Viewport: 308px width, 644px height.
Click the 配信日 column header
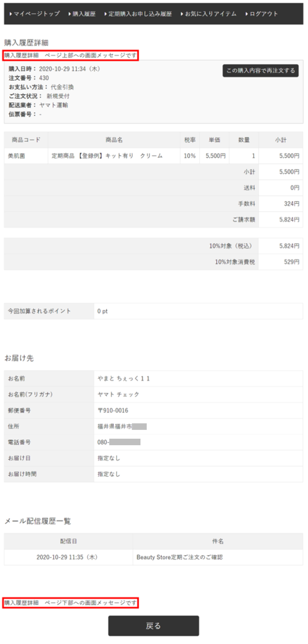pos(68,541)
